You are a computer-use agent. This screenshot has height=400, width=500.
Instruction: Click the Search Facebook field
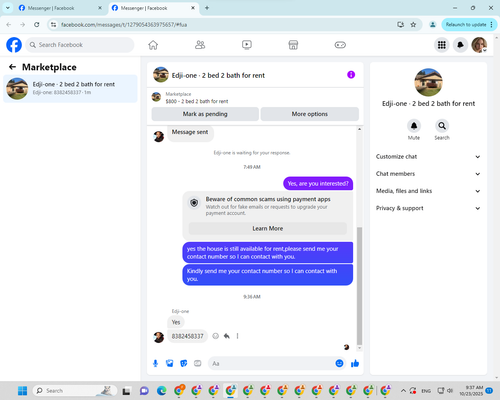coord(80,45)
